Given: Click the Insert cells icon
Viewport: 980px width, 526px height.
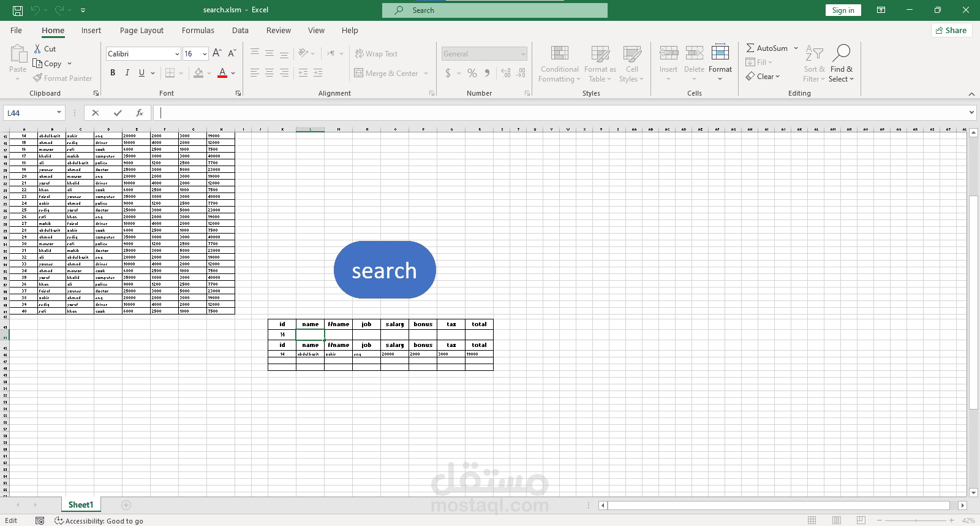Looking at the screenshot, I should pyautogui.click(x=668, y=53).
